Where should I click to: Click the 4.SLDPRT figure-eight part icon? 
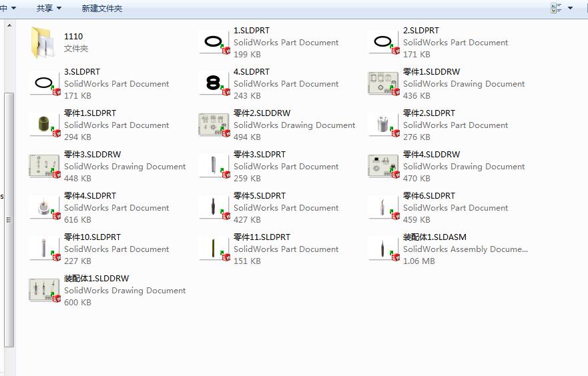(x=214, y=83)
